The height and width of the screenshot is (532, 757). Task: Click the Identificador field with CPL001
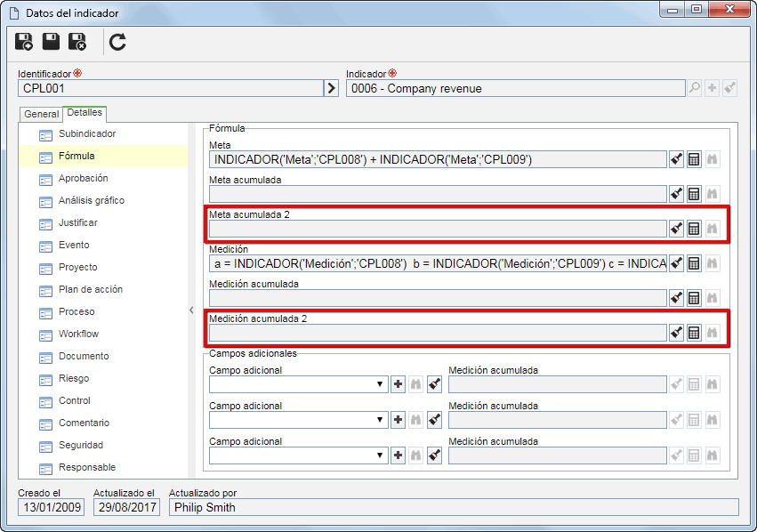tap(171, 88)
